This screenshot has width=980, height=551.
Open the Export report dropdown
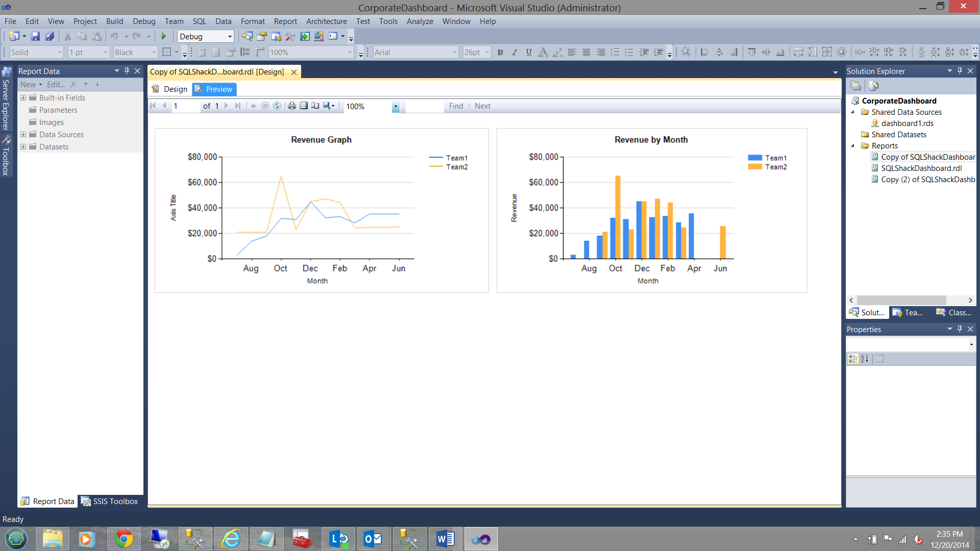click(x=329, y=106)
